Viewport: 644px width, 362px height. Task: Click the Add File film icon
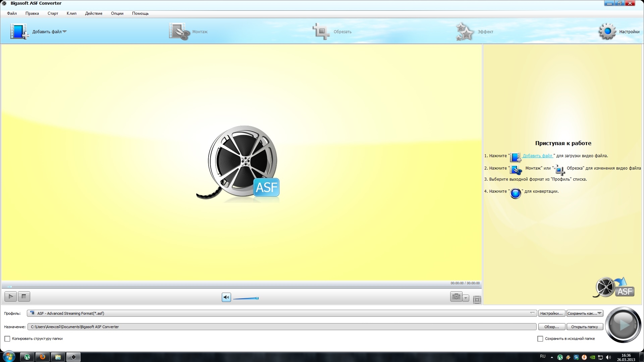point(19,32)
